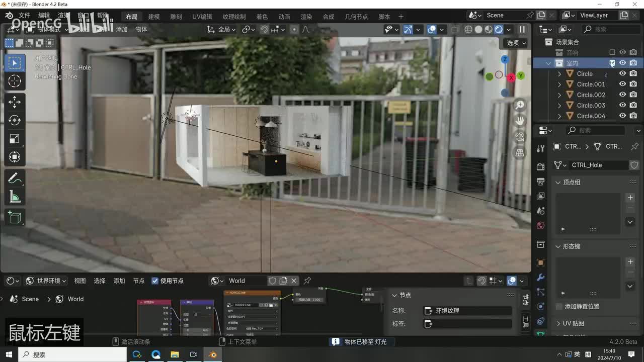Open the 编辑 menu

pyautogui.click(x=44, y=16)
